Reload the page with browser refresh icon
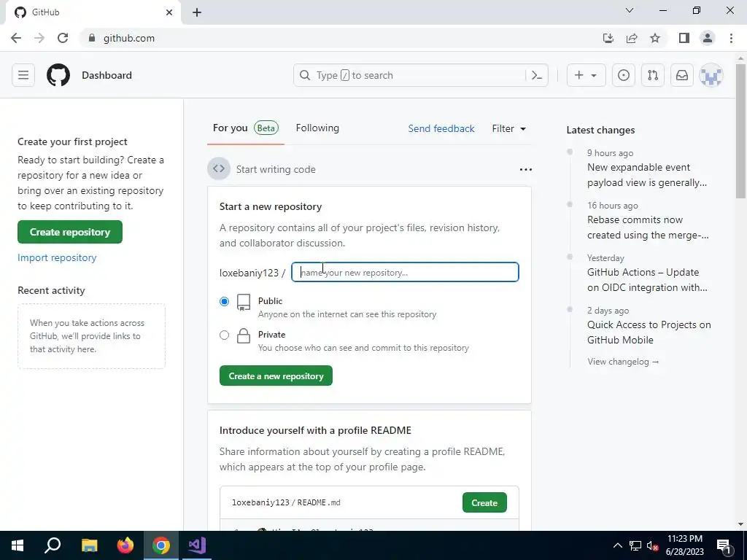 [63, 38]
